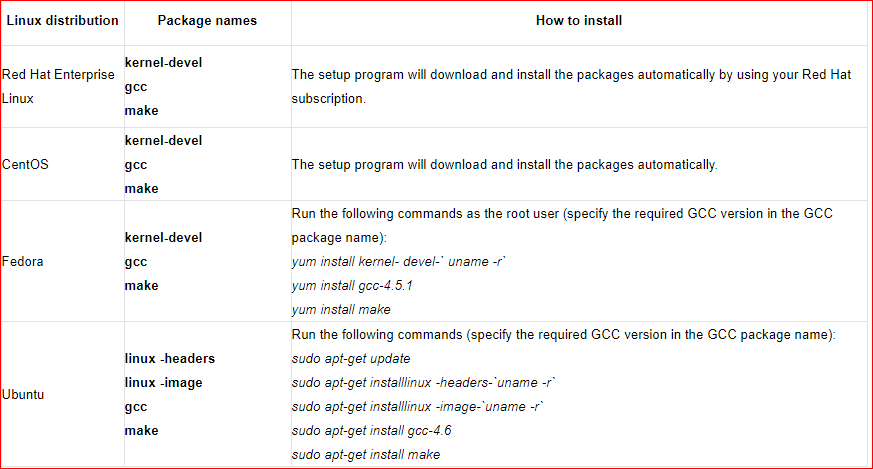Screen dimensions: 873x469
Task: Select the Fedora distribution cell
Action: pos(22,261)
